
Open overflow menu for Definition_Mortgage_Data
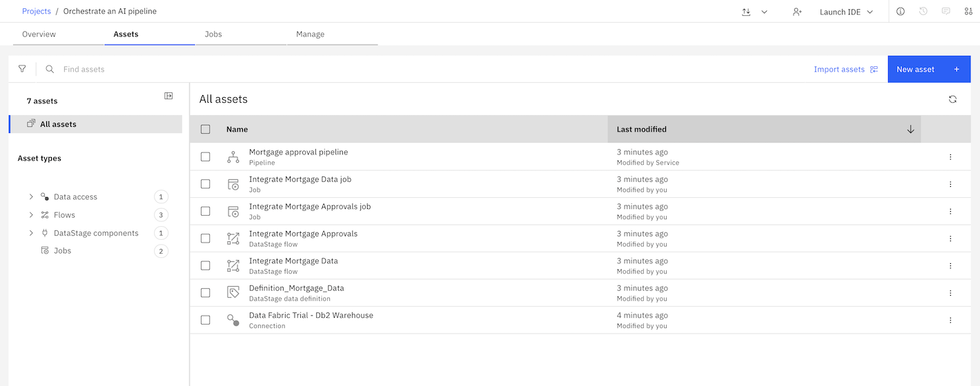point(950,293)
